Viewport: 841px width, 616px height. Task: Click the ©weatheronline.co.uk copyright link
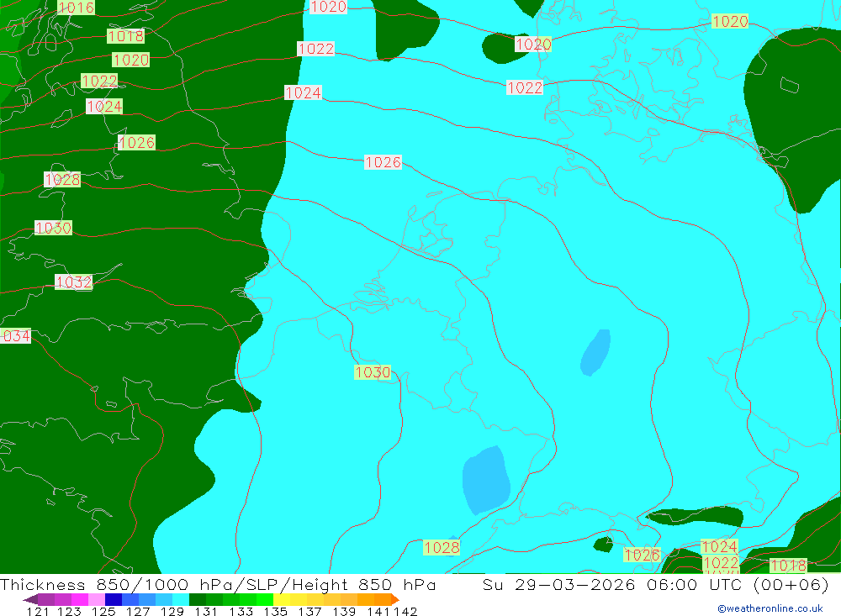point(770,608)
